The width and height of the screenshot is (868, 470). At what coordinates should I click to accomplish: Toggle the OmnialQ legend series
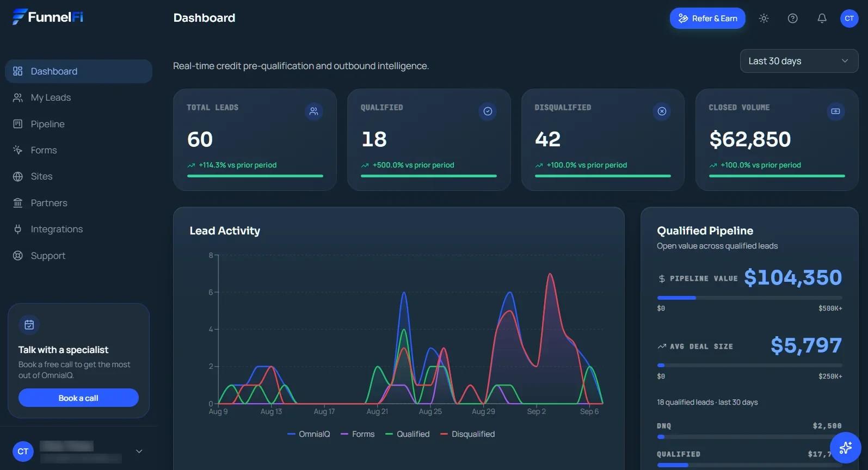309,434
